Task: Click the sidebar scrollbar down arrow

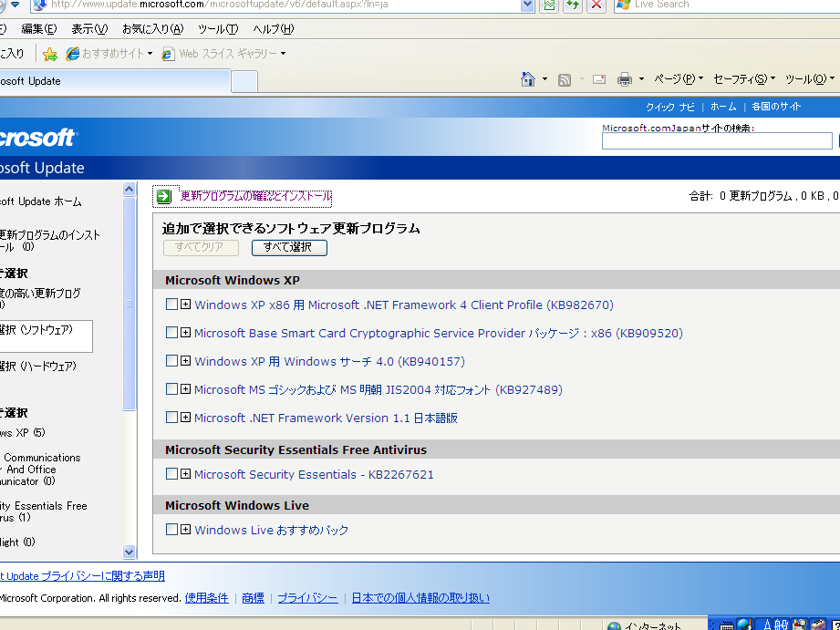Action: (x=130, y=552)
